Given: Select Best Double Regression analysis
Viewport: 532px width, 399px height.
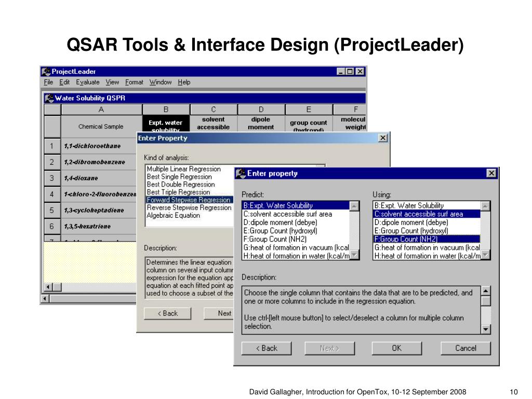Looking at the screenshot, I should (181, 184).
